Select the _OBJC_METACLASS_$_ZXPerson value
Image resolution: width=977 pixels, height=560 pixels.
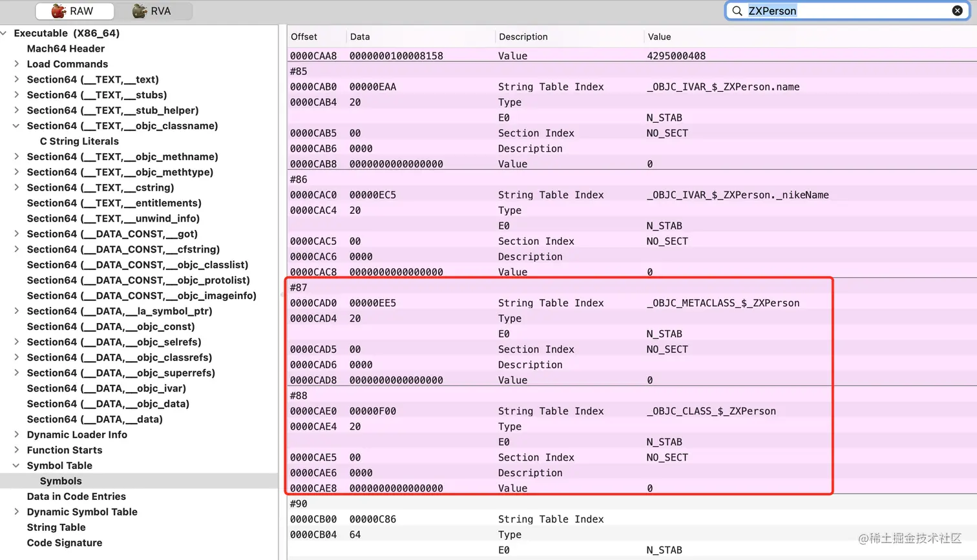click(x=723, y=303)
